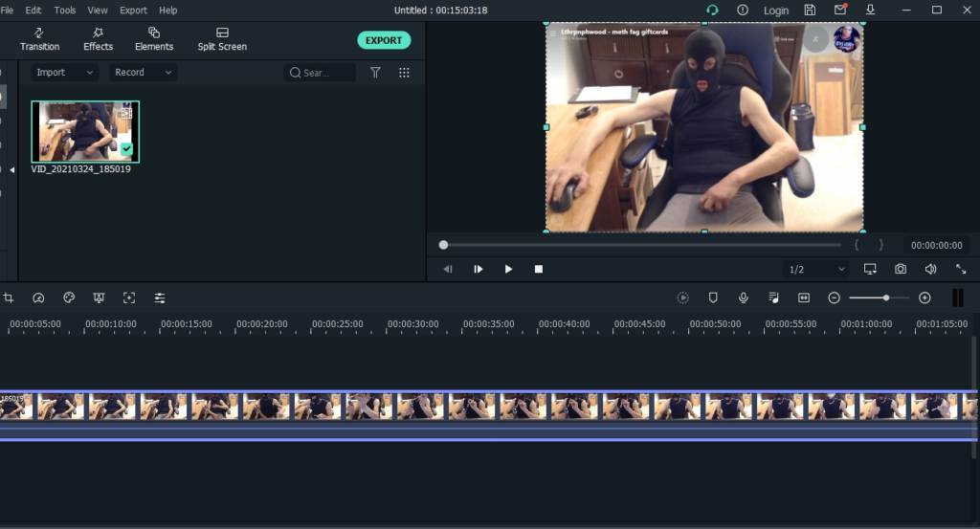This screenshot has height=529, width=980.
Task: Add a marker with the marker icon
Action: (x=713, y=298)
